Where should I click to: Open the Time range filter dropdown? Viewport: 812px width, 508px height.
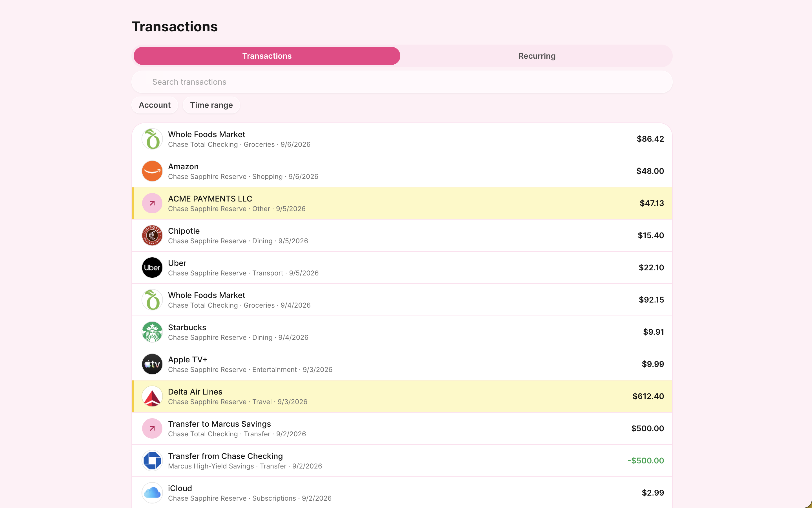tap(211, 105)
